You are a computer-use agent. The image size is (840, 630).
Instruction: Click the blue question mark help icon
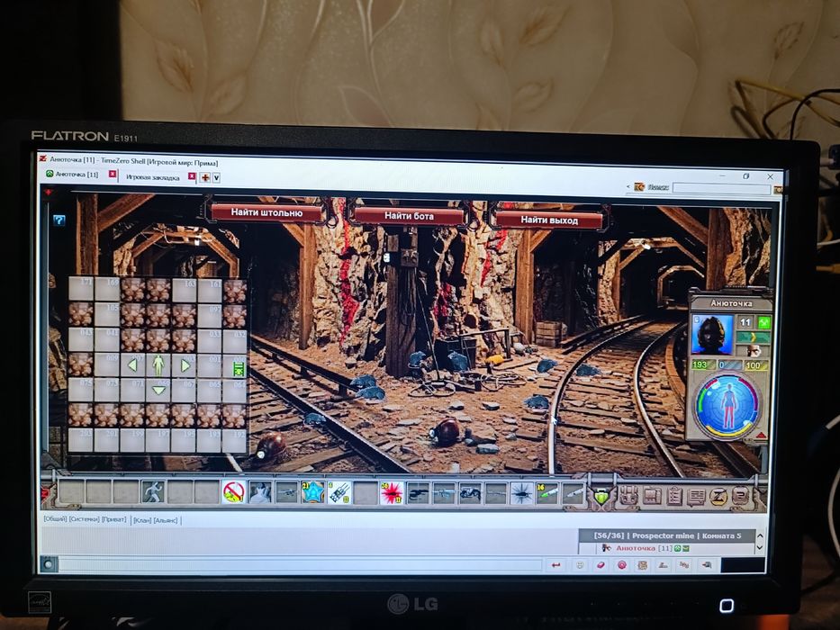(x=59, y=220)
